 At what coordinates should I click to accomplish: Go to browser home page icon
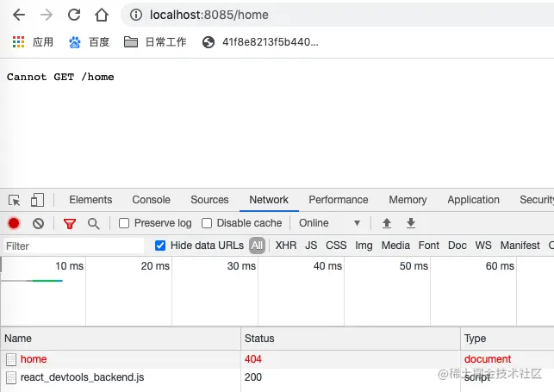102,15
